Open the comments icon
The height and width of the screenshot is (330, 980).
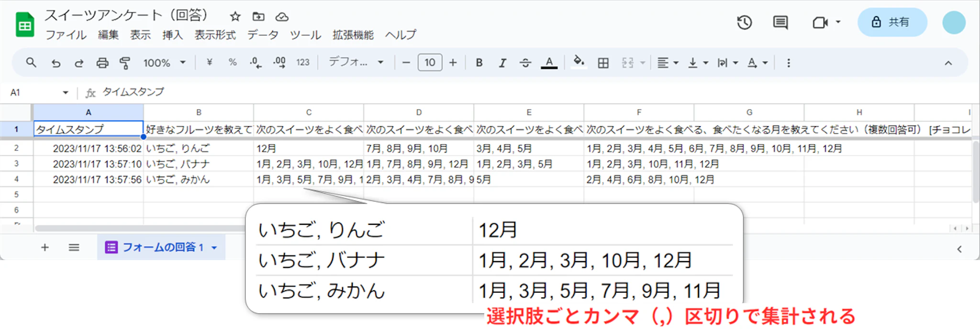[x=780, y=22]
